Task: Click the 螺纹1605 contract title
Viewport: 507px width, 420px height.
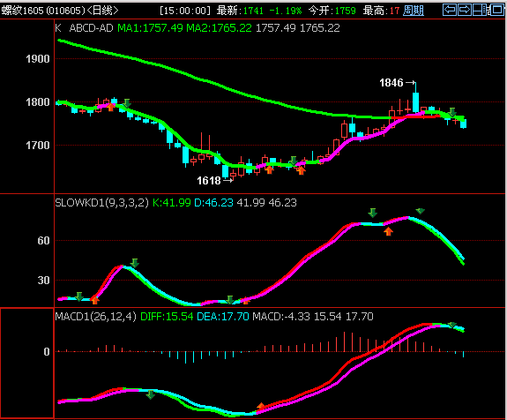Action: tap(22, 11)
